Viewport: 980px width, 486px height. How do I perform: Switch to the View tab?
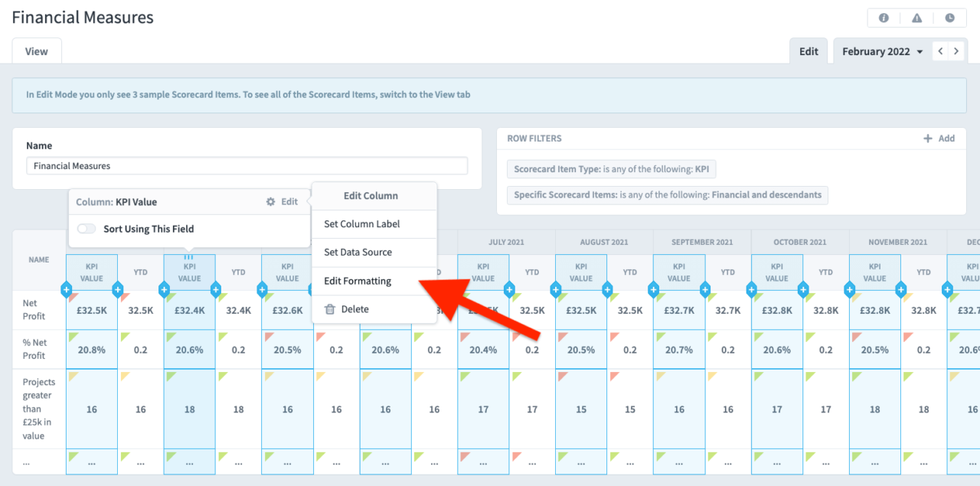click(x=36, y=51)
